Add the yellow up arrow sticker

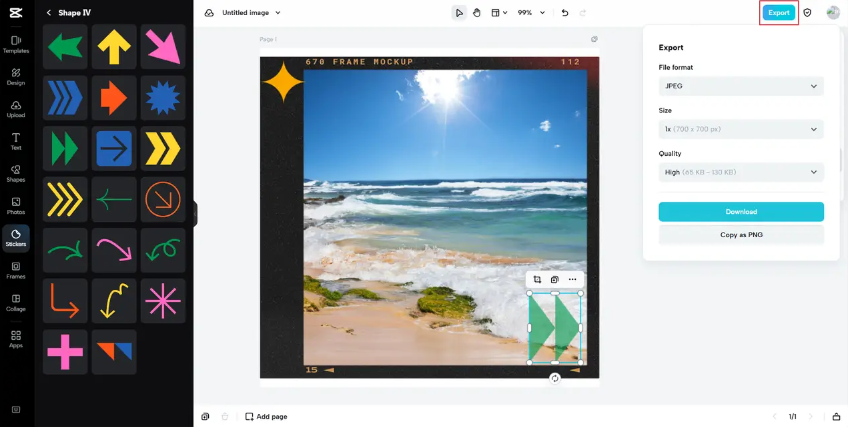point(114,46)
